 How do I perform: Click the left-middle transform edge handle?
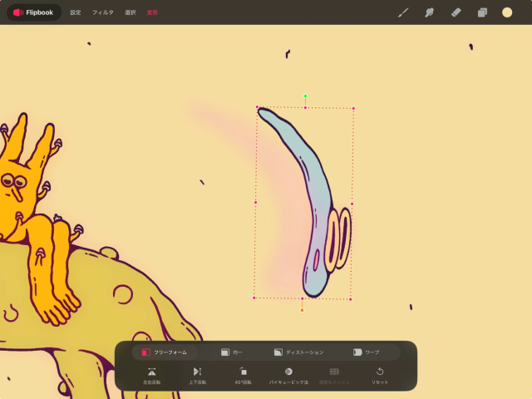pos(255,203)
